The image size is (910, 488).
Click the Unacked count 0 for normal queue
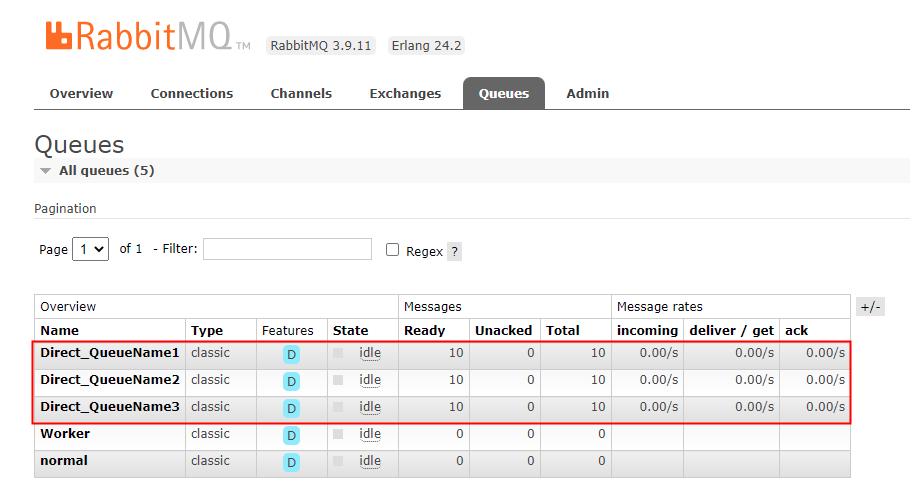coord(530,461)
